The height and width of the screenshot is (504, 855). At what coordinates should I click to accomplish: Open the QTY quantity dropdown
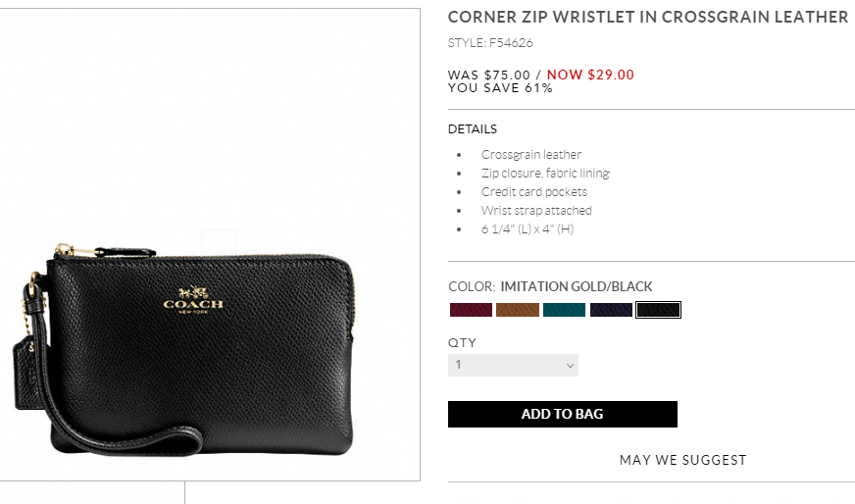coord(513,365)
